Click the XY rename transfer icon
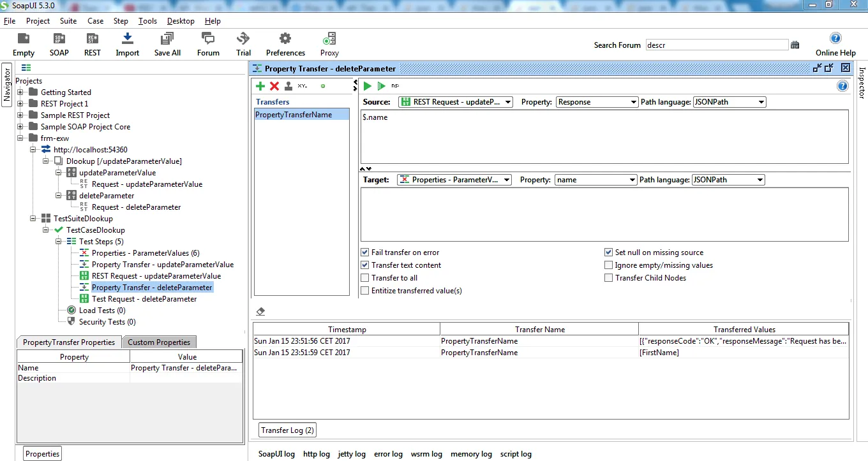Viewport: 868px width, 461px height. pyautogui.click(x=303, y=85)
